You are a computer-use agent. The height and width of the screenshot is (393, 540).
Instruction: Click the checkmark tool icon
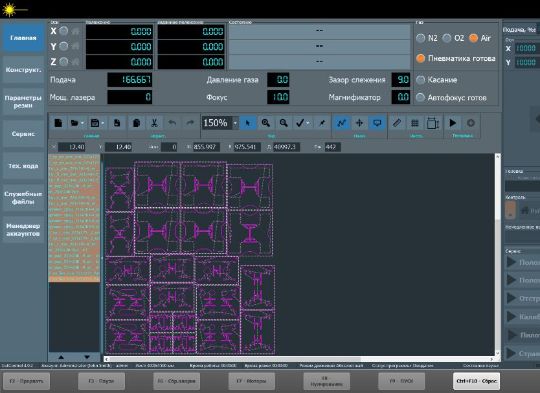click(300, 123)
